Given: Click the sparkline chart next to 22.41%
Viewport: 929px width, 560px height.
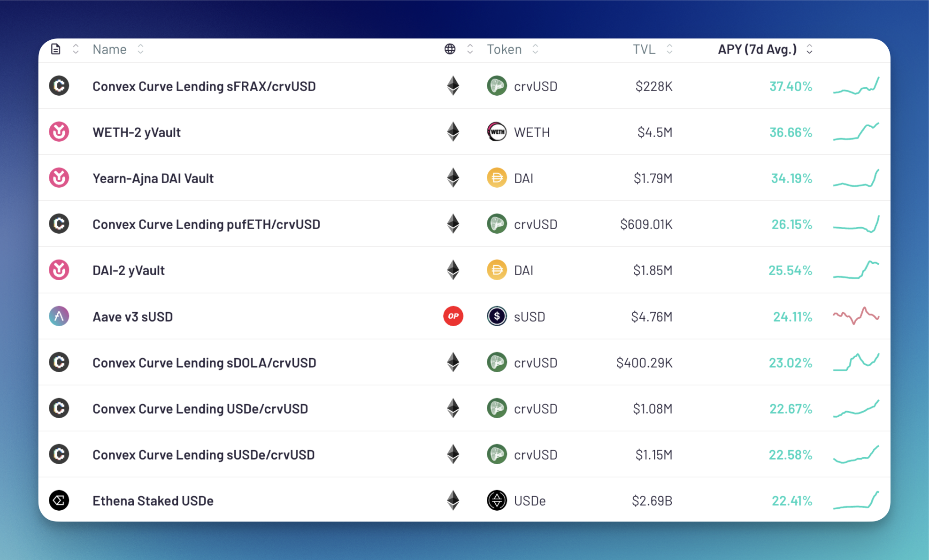Looking at the screenshot, I should [x=856, y=500].
